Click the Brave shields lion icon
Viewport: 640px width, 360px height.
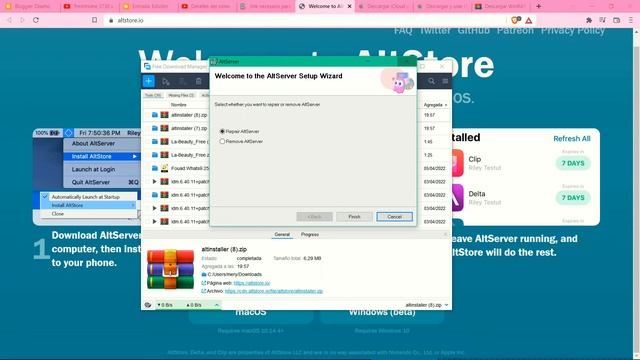pos(516,20)
